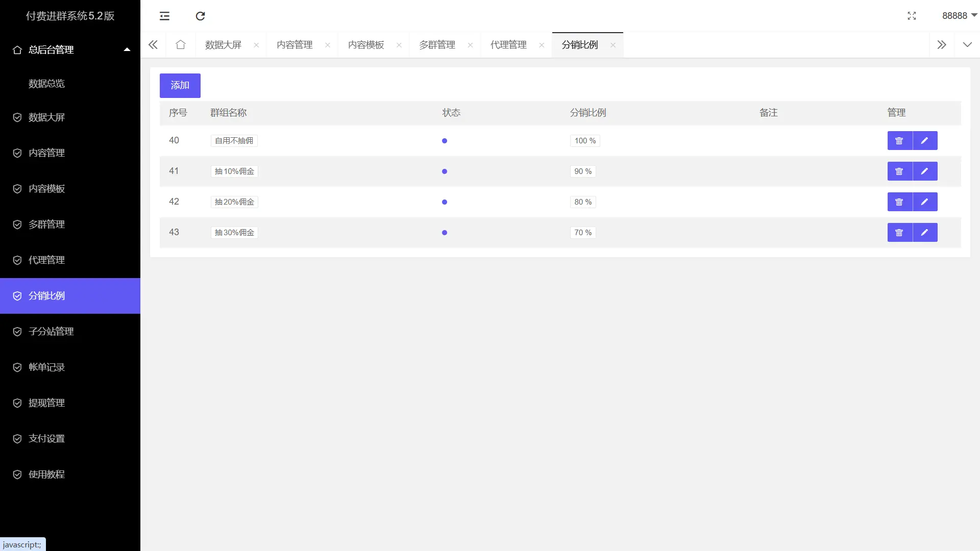Delete the 抽20%佣金 row
The height and width of the screenshot is (551, 980).
(x=899, y=202)
